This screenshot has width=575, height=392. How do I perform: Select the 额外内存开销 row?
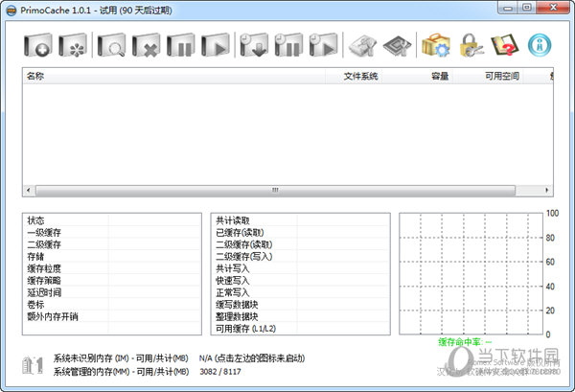(x=112, y=316)
